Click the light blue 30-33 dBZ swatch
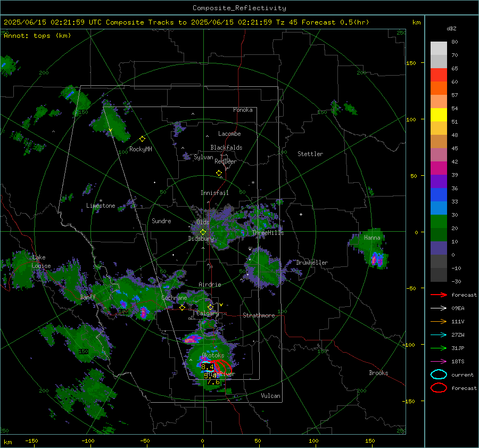The image size is (479, 448). pyautogui.click(x=439, y=208)
